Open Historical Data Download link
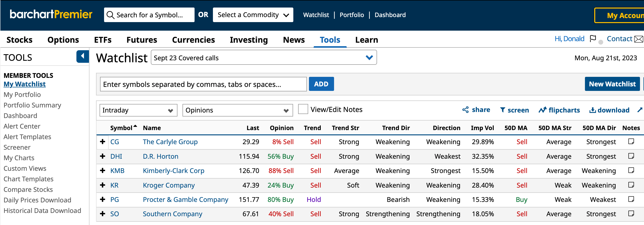 42,210
